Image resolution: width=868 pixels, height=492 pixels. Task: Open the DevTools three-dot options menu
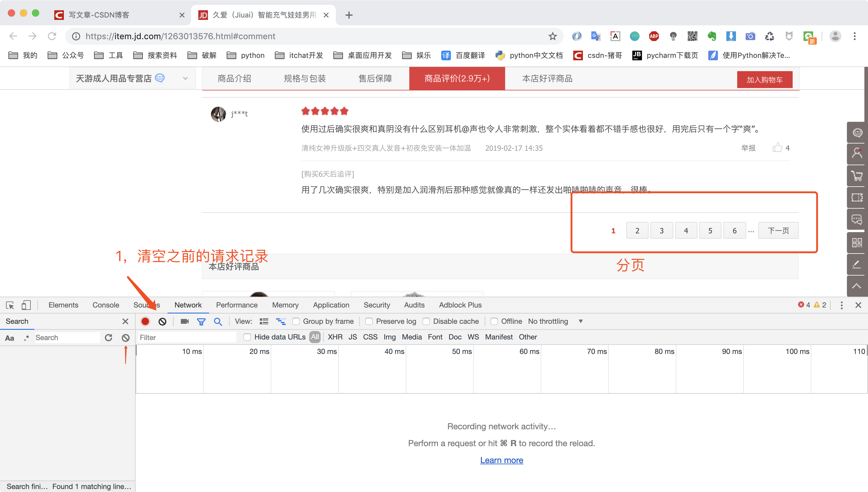click(x=842, y=305)
